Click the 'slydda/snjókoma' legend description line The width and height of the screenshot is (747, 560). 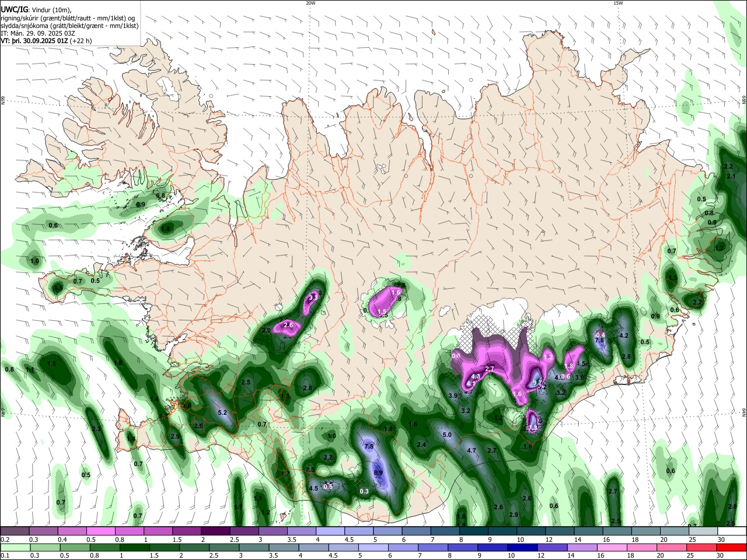(69, 26)
